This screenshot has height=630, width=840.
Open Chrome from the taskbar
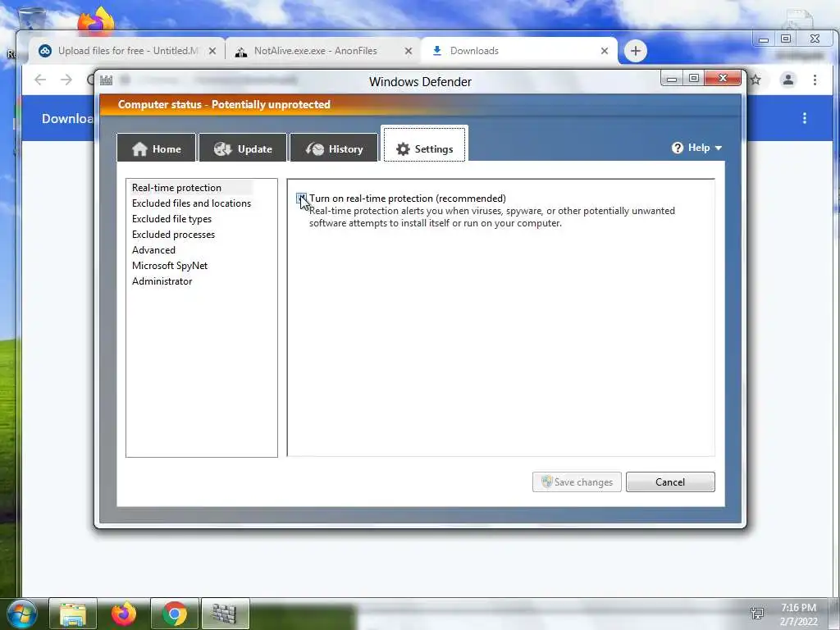point(174,614)
